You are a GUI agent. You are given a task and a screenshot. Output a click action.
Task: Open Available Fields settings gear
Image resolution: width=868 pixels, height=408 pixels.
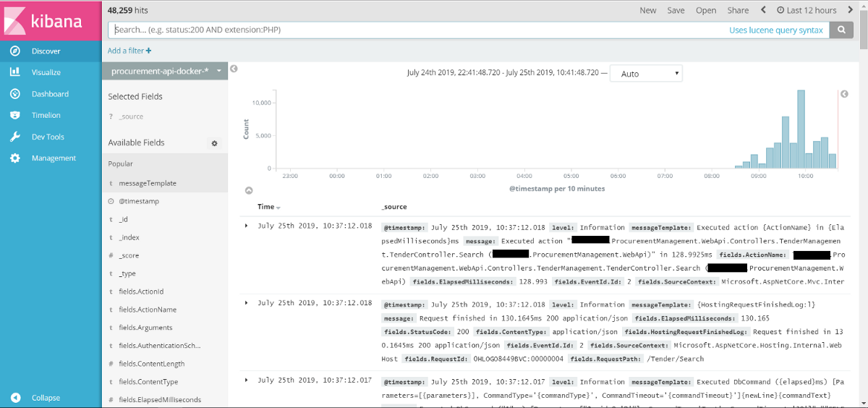(214, 143)
